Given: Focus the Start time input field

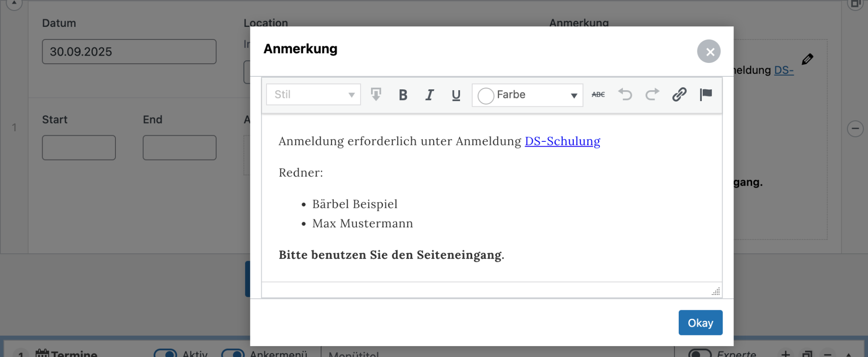Looking at the screenshot, I should [x=79, y=147].
